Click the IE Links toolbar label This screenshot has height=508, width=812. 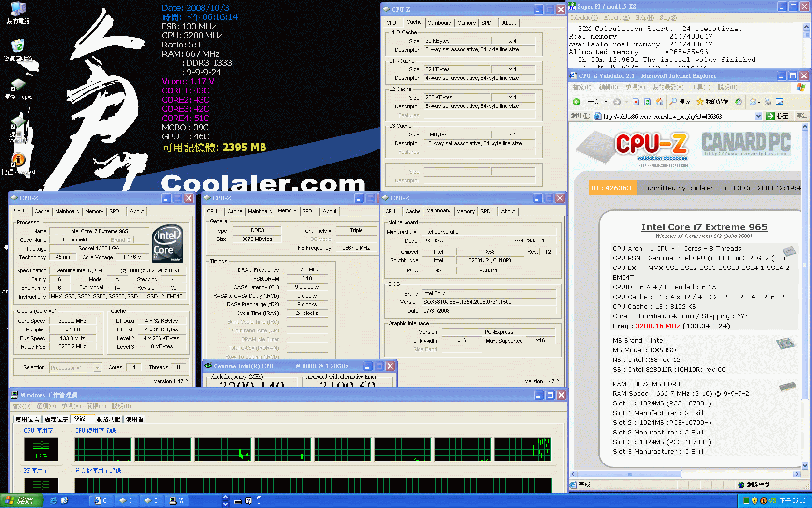point(802,116)
